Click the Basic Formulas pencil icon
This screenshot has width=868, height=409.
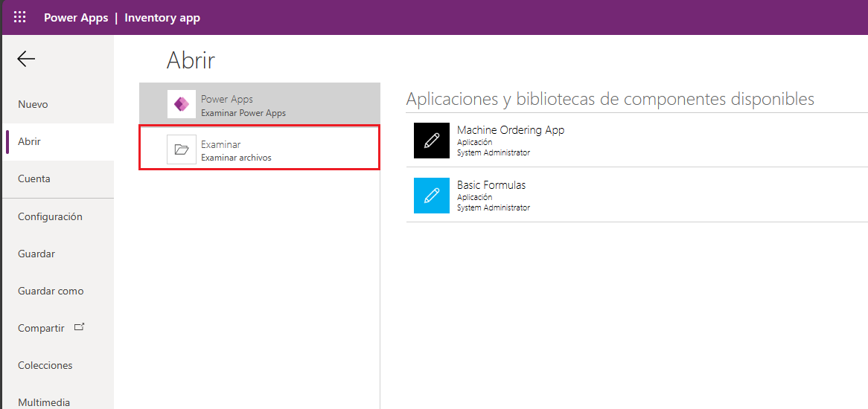pyautogui.click(x=432, y=196)
